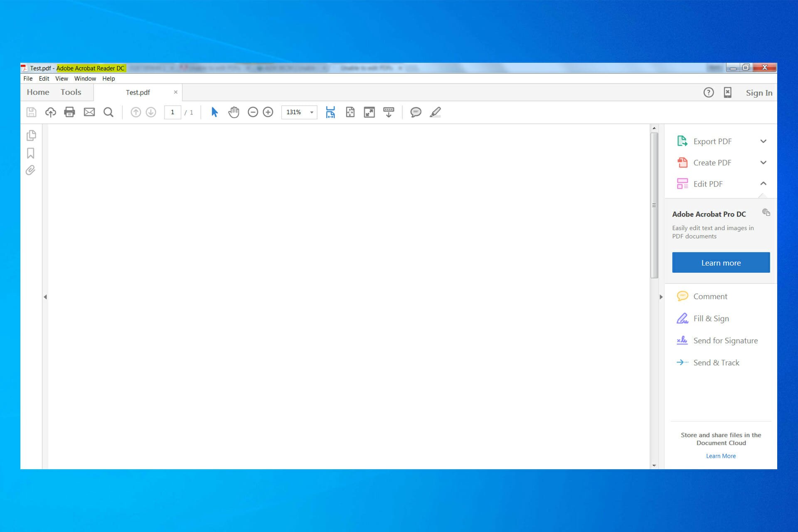Click the Sign In button

point(759,93)
